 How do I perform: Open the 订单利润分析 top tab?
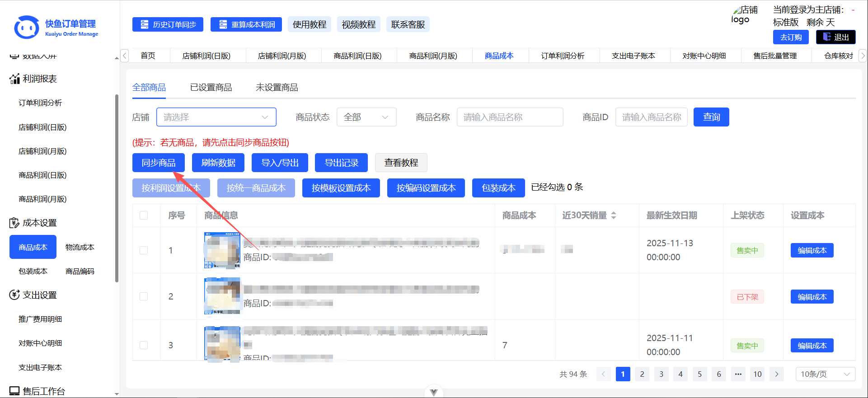tap(563, 56)
